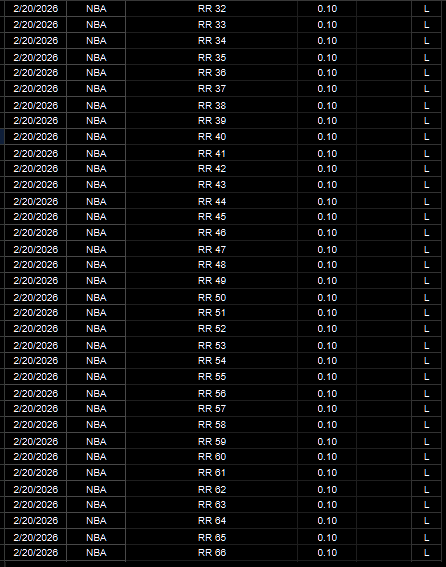Image resolution: width=446 pixels, height=567 pixels.
Task: Select the NBA cell in the RR 35 row
Action: coord(96,57)
